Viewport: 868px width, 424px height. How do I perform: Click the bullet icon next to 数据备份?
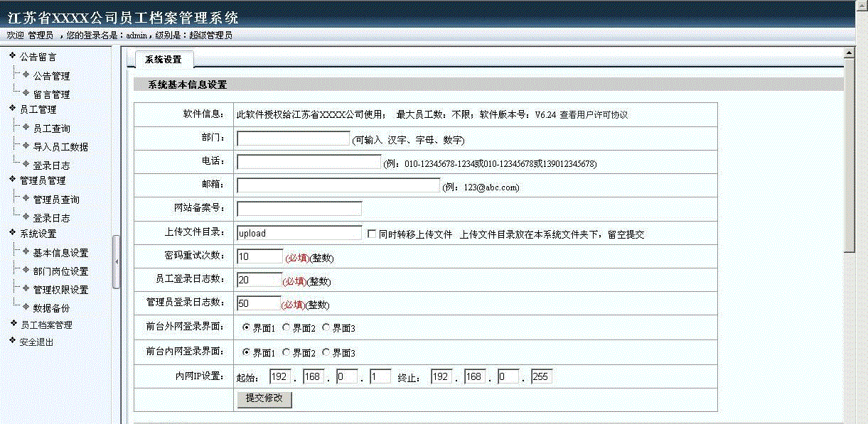coord(26,307)
